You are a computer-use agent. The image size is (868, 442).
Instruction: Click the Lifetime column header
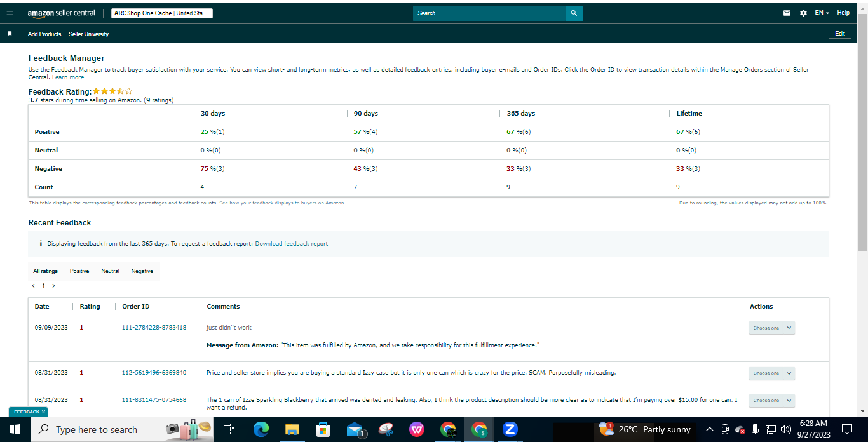click(689, 114)
